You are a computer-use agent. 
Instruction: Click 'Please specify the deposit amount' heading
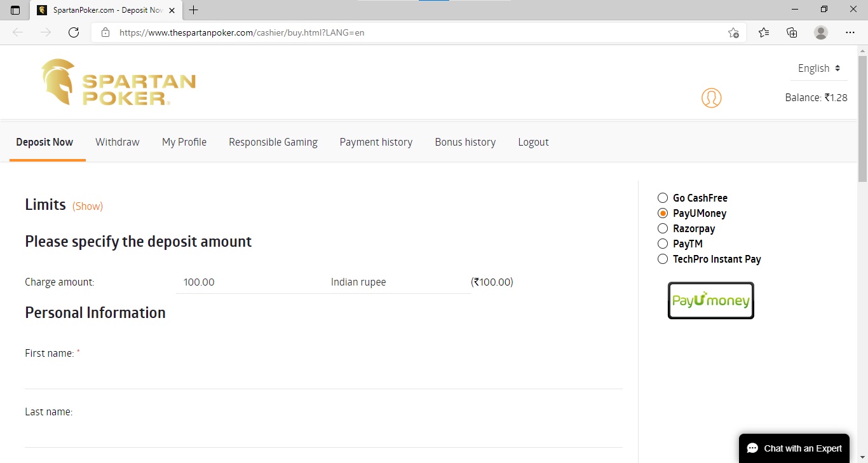[x=139, y=242]
